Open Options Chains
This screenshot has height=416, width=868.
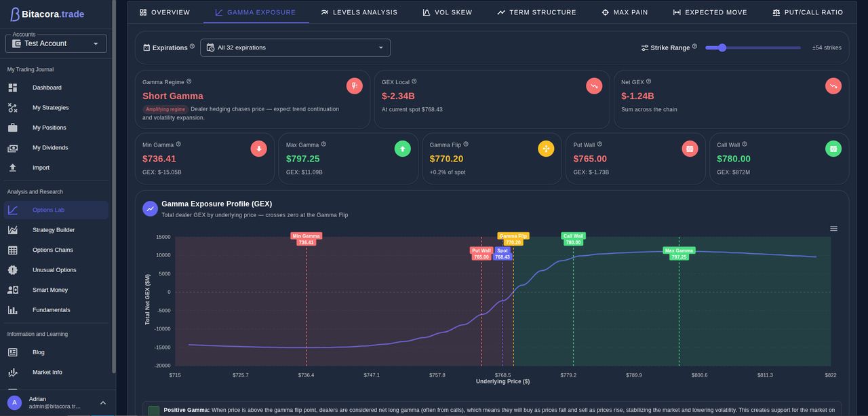[x=56, y=250]
